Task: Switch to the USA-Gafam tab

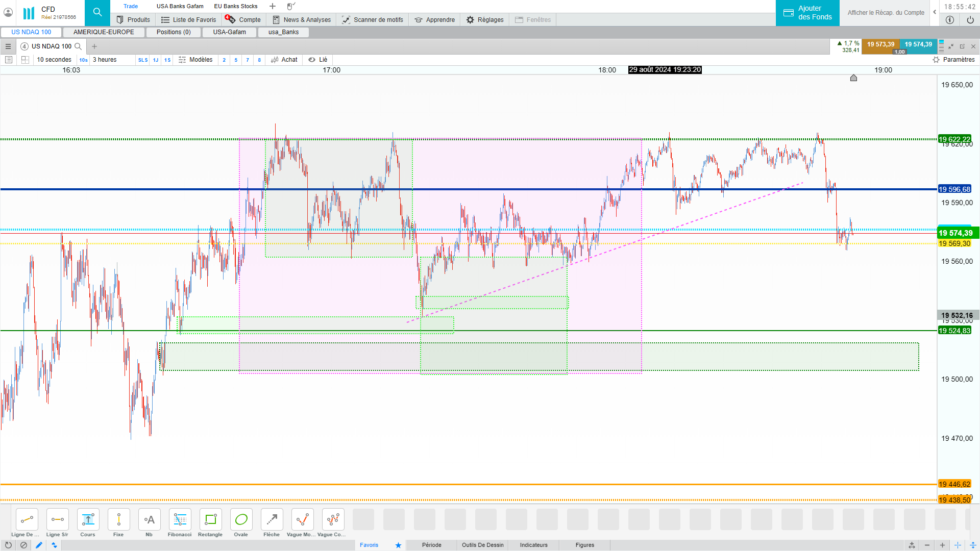Action: point(229,32)
